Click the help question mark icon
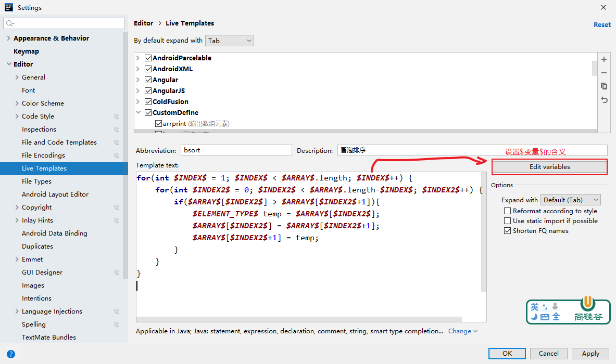The height and width of the screenshot is (364, 616). (10, 354)
